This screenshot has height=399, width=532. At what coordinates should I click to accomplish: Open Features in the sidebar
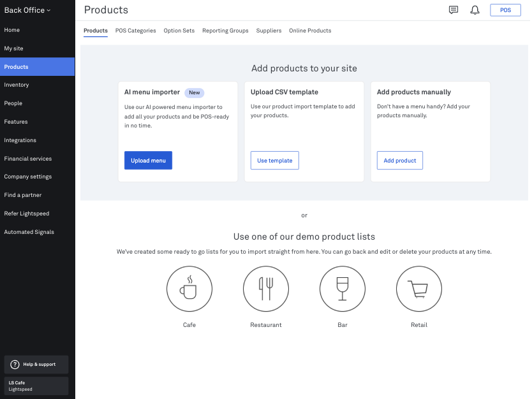coord(38,122)
